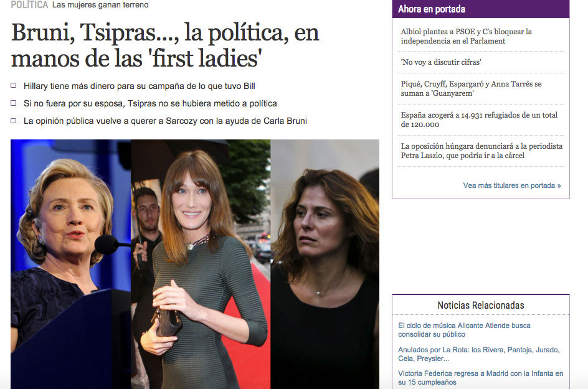588x389 pixels.
Task: Read Piqué, Cruyff 'Guanyarem' article
Action: 471,88
